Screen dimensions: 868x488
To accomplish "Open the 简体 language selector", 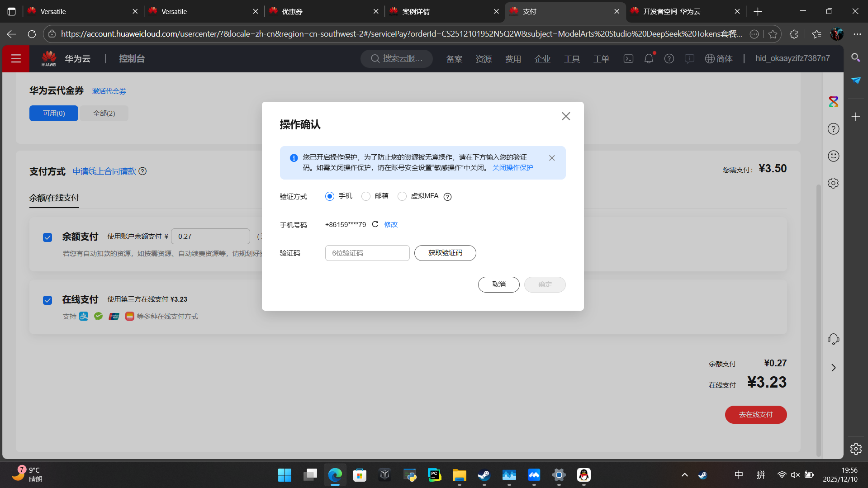I will (x=719, y=59).
